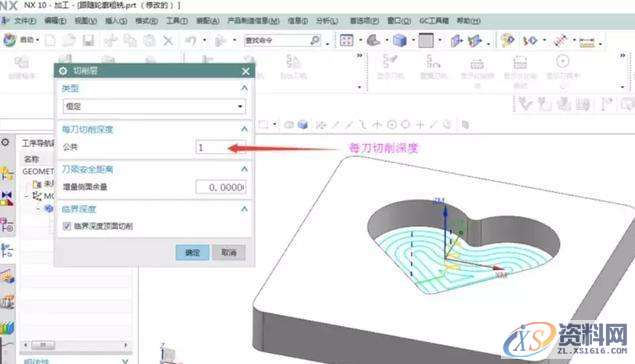635x364 pixels.
Task: Expand the bottom 相依性 panel chevron
Action: pyautogui.click(x=125, y=361)
